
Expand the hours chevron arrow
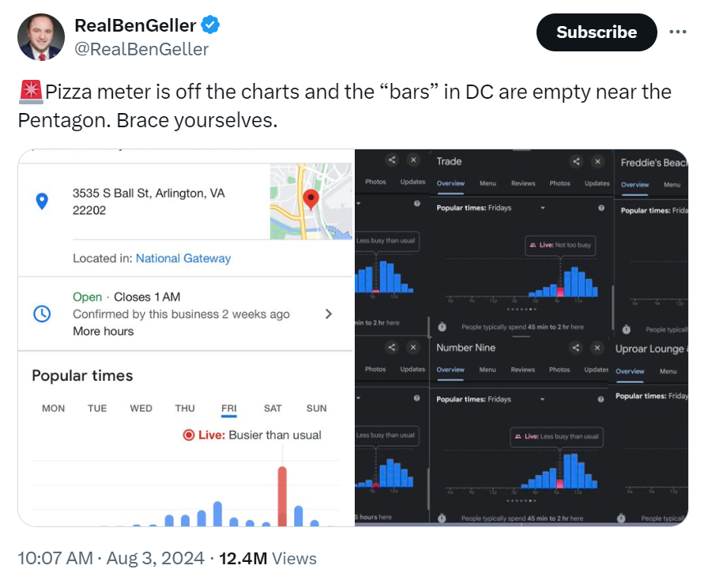(x=329, y=314)
